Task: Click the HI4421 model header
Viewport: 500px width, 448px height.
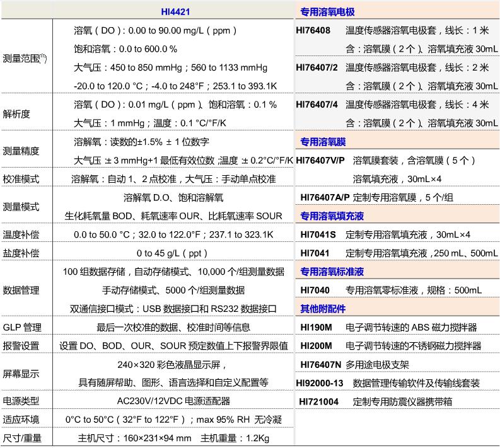Action: (x=175, y=12)
